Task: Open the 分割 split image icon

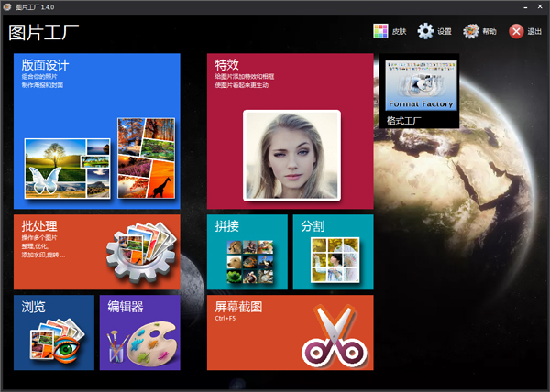Action: click(x=333, y=261)
